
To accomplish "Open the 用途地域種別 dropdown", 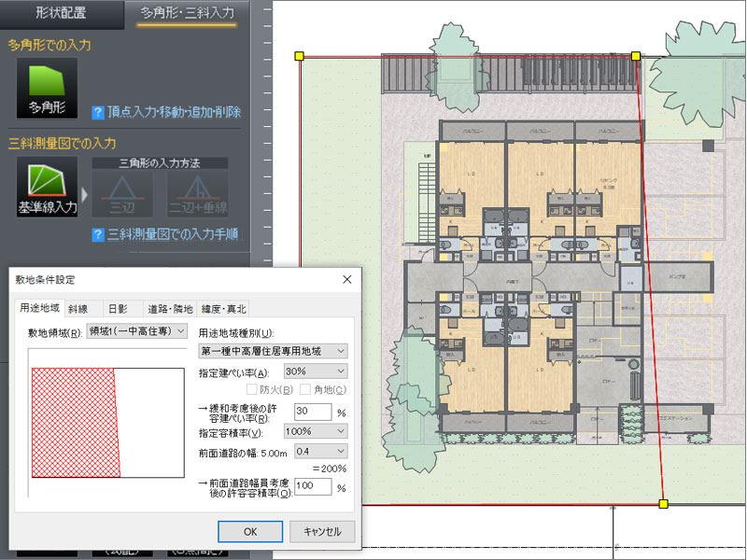I will [x=273, y=351].
